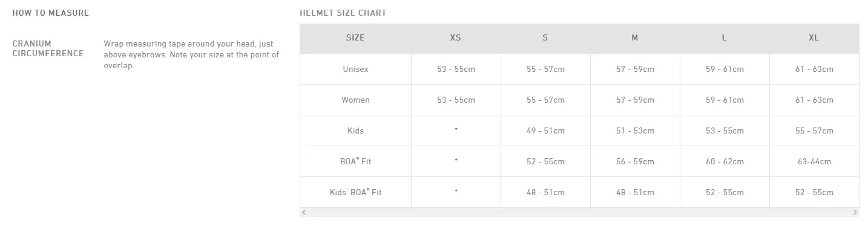The width and height of the screenshot is (868, 232).
Task: Click the Kids 49 - 51cm cell
Action: point(545,131)
